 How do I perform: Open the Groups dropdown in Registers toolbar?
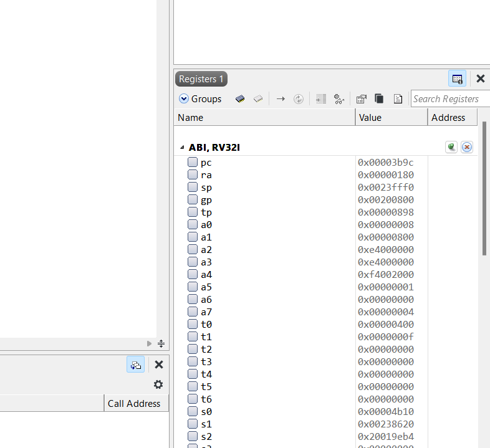[200, 99]
